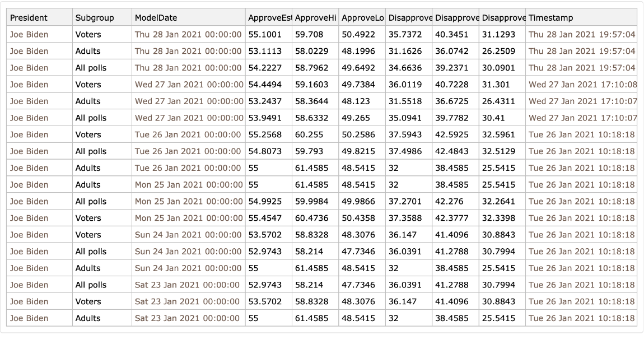Viewport: 644px width, 344px height.
Task: Select the 59.708 ApproveHi cell
Action: (309, 34)
